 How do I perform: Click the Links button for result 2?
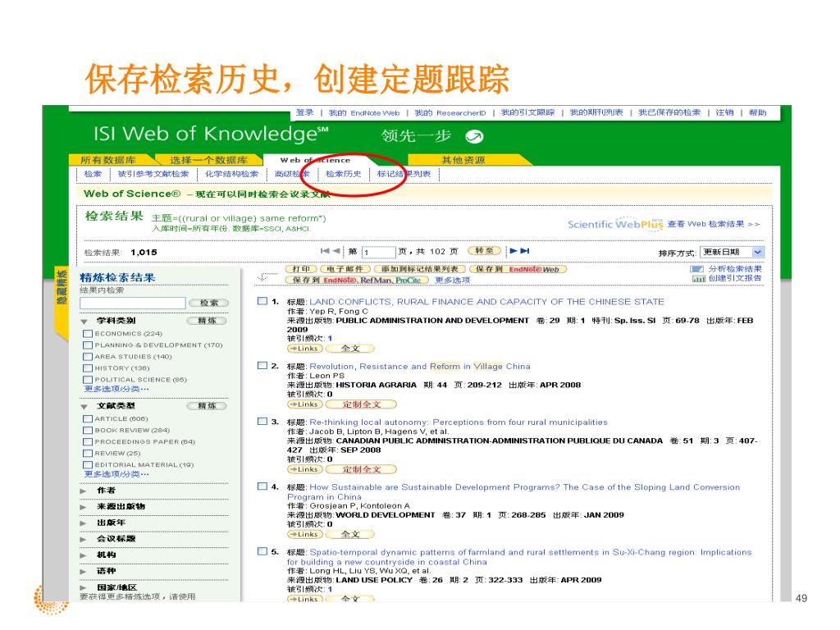pos(305,404)
